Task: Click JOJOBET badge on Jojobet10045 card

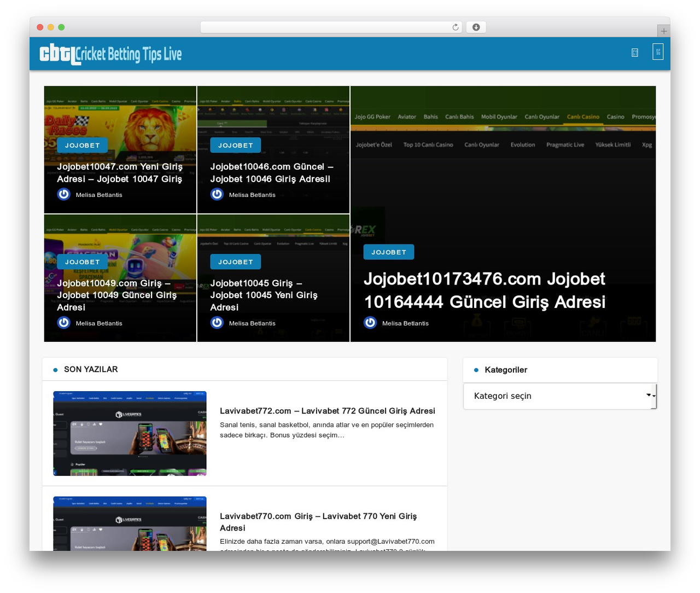Action: tap(236, 262)
